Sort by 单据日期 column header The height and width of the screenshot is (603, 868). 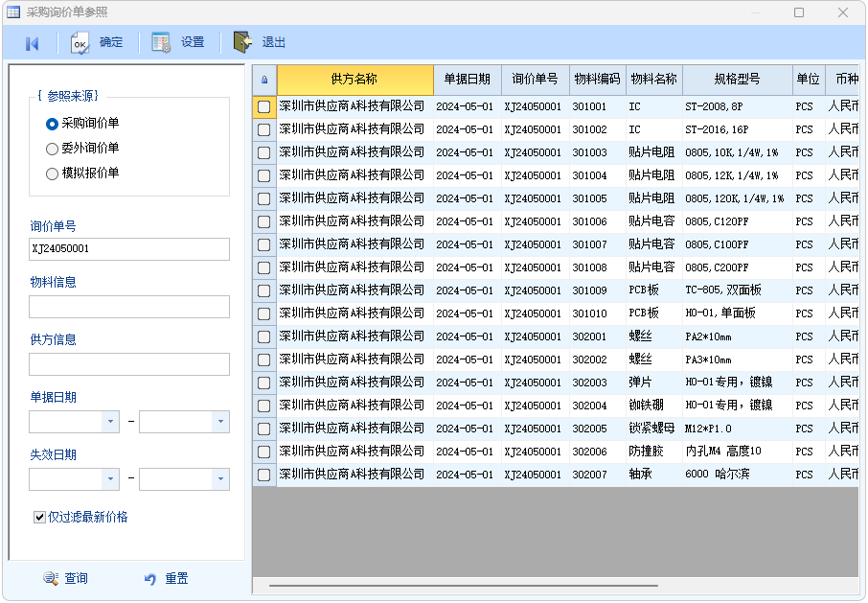tap(468, 80)
